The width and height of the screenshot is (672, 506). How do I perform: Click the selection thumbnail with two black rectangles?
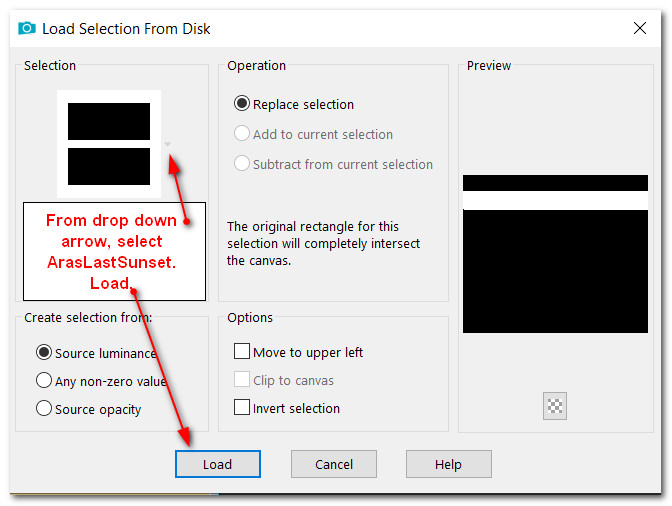coord(109,144)
